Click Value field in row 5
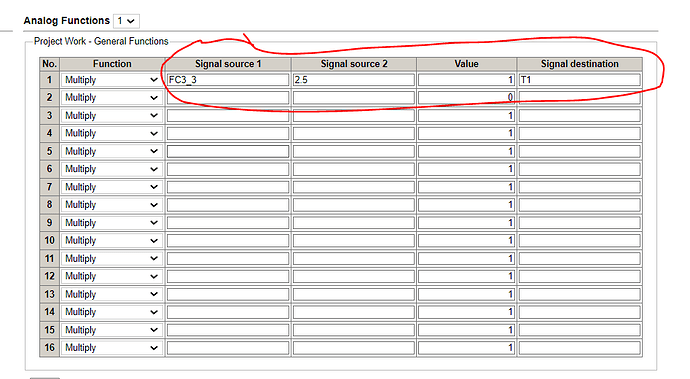Image resolution: width=690 pixels, height=379 pixels. pyautogui.click(x=466, y=151)
